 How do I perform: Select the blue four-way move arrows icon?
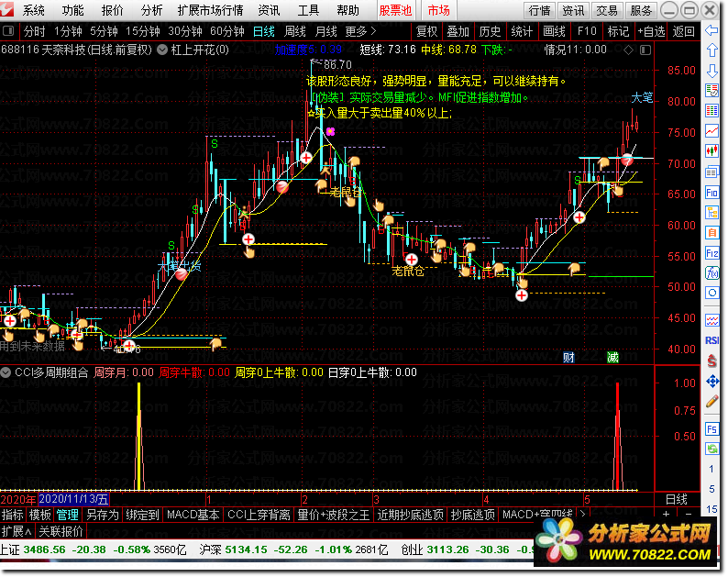click(x=711, y=382)
